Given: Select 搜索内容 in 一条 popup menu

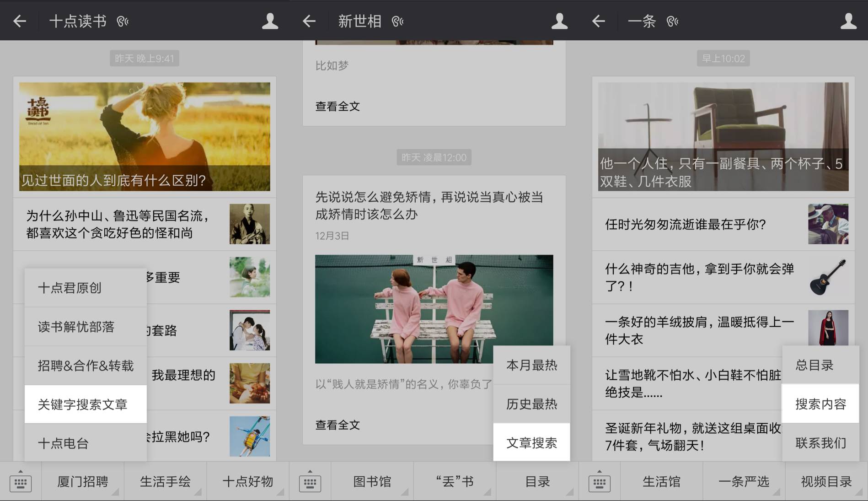Looking at the screenshot, I should click(820, 404).
